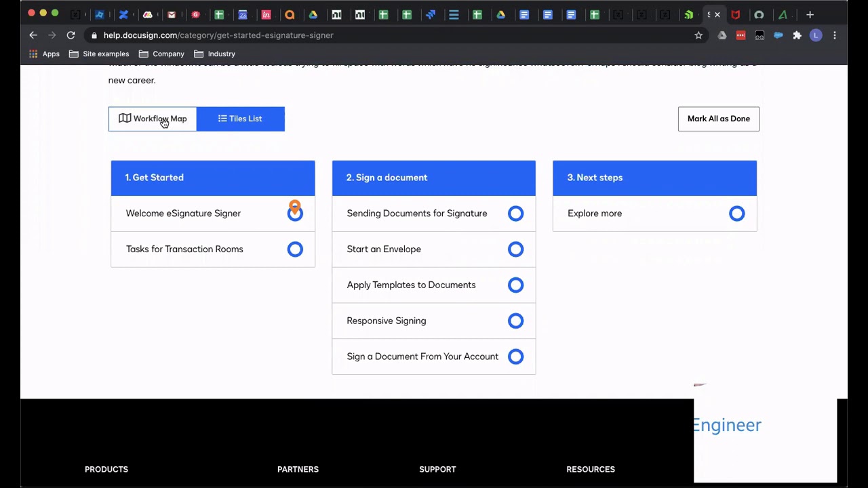The width and height of the screenshot is (868, 488).
Task: Toggle Sign a Document From Your Account circle
Action: [x=516, y=357]
